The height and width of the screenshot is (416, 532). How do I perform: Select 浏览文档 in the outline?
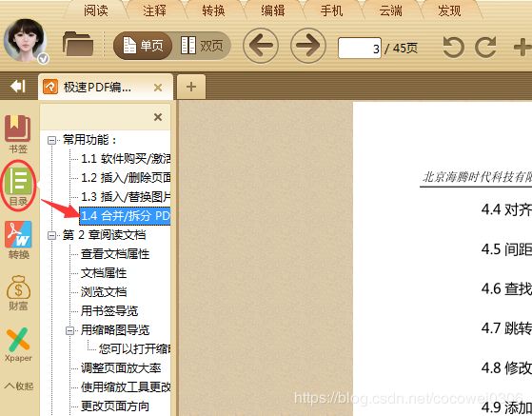pos(104,292)
